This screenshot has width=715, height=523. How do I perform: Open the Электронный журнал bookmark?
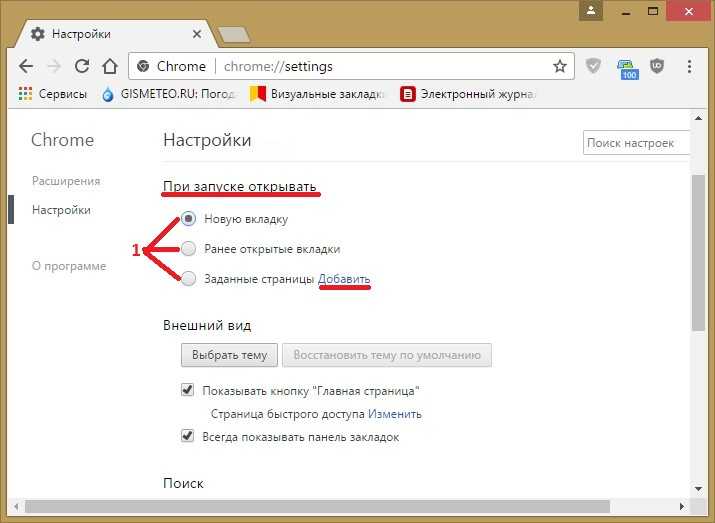point(468,94)
